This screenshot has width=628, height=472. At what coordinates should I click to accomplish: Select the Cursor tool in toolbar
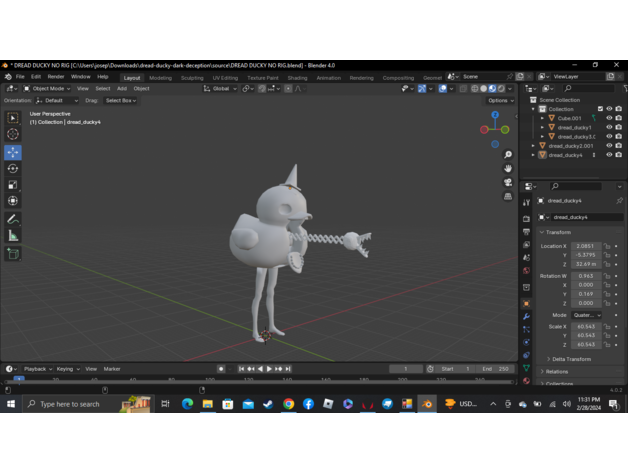[13, 134]
